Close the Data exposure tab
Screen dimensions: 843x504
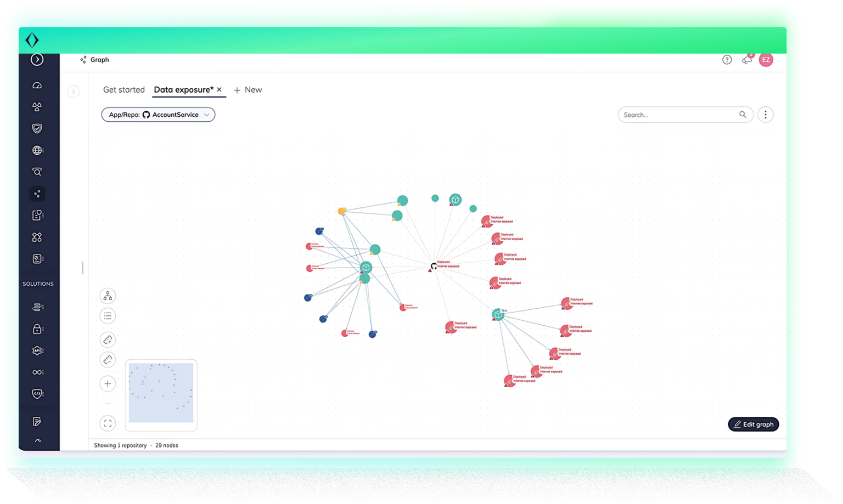click(219, 89)
